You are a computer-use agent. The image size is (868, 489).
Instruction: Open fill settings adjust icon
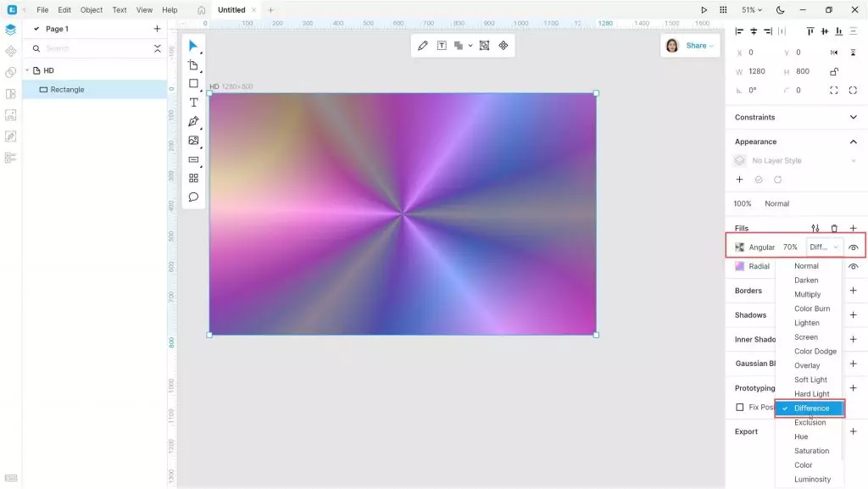coord(815,228)
